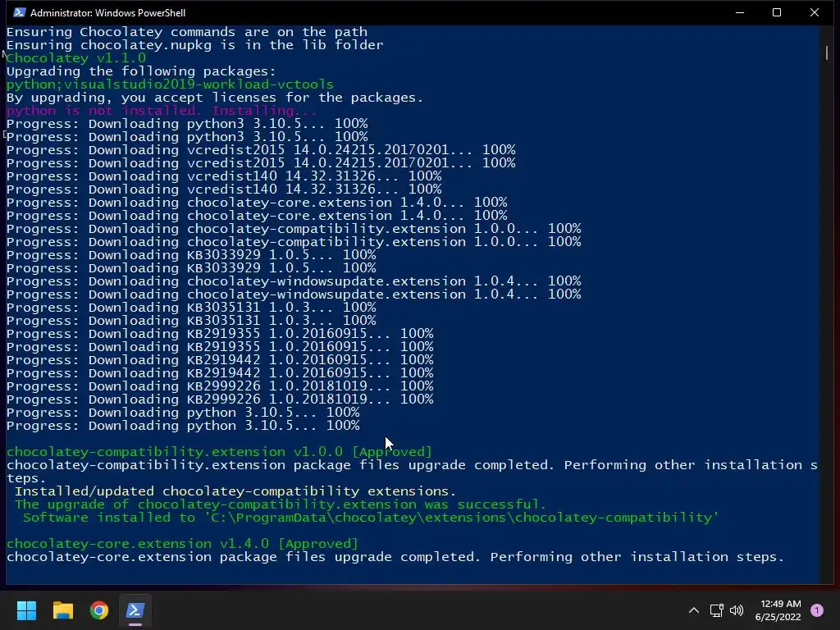This screenshot has height=630, width=840.
Task: Open the notification badge showing 1
Action: [x=817, y=610]
